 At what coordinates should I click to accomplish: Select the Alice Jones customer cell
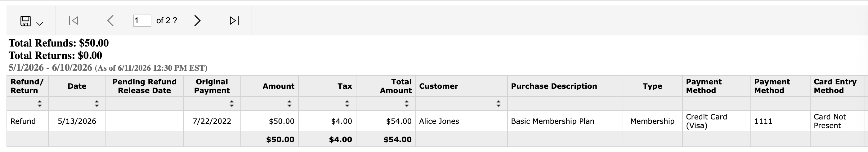461,121
